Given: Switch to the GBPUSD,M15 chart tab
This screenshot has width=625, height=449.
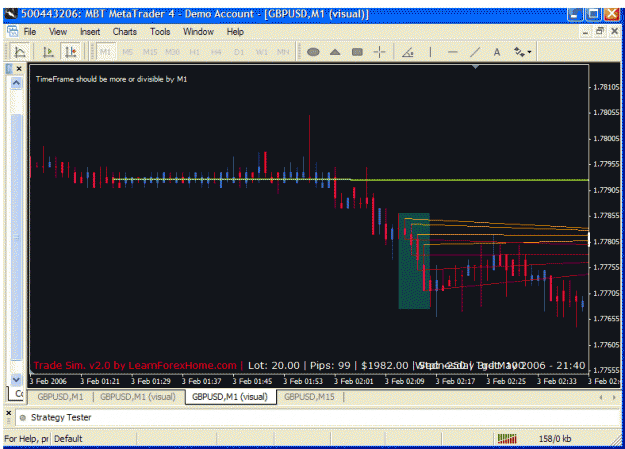Looking at the screenshot, I should point(309,397).
